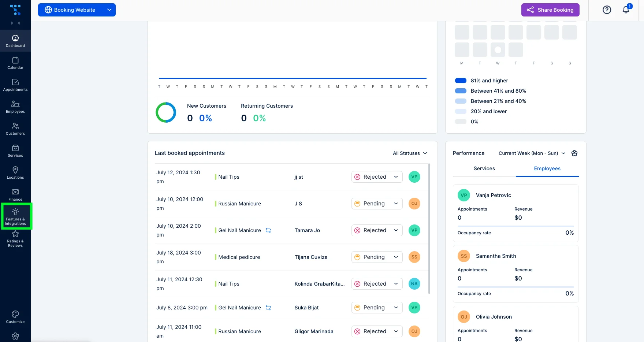The image size is (644, 342).
Task: Click NA avatar on Kolinda GrabarKita appointment
Action: tap(414, 284)
